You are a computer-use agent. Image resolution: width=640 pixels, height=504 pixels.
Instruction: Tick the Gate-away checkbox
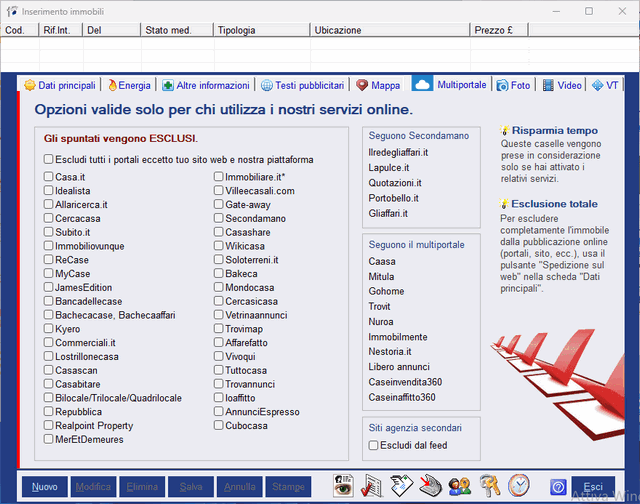[x=218, y=204]
